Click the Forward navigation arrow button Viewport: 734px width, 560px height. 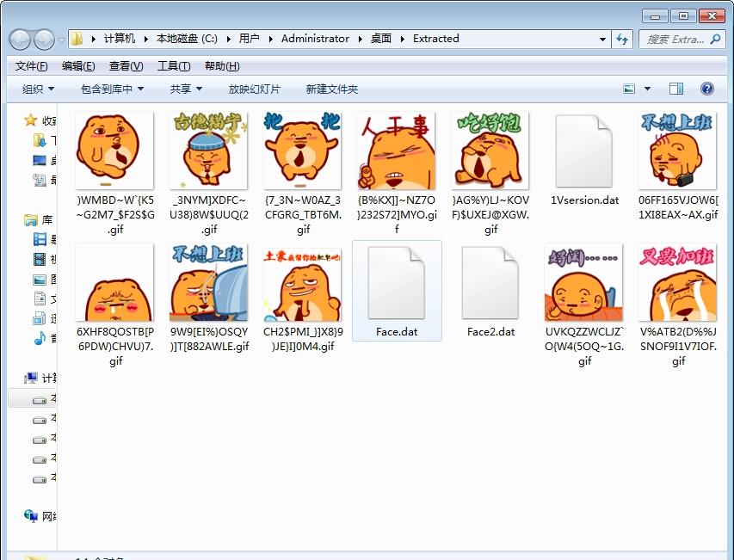pos(44,39)
